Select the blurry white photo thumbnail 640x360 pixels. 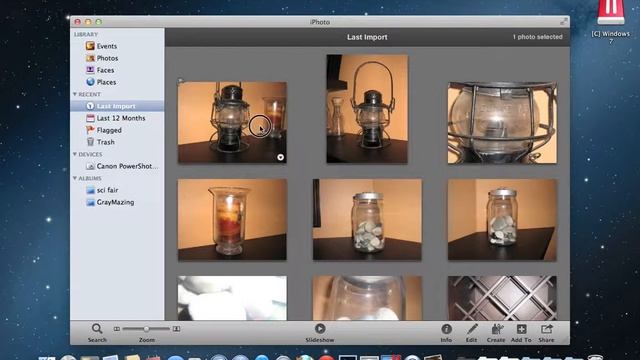click(232, 298)
